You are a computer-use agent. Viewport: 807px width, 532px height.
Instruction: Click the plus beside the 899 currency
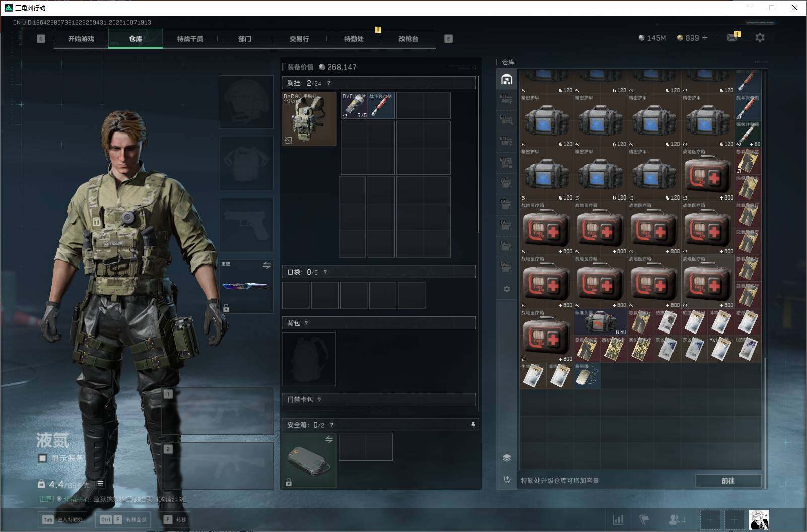tap(704, 38)
